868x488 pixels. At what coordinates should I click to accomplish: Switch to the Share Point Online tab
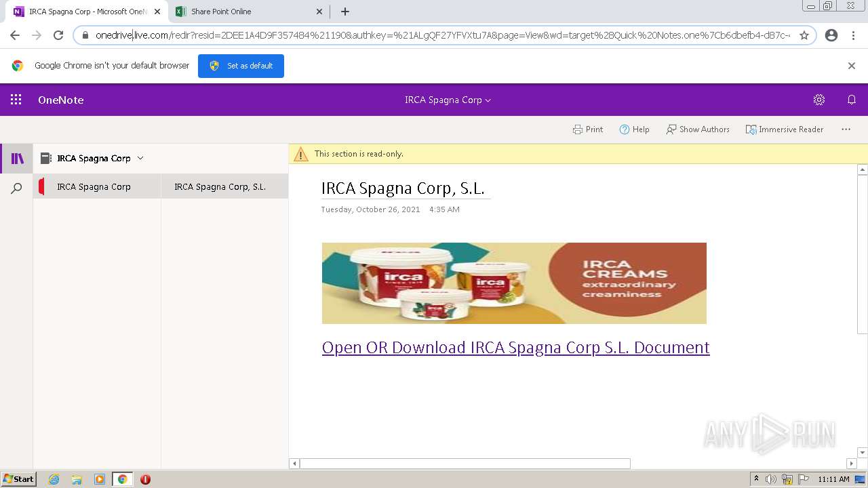coord(248,12)
